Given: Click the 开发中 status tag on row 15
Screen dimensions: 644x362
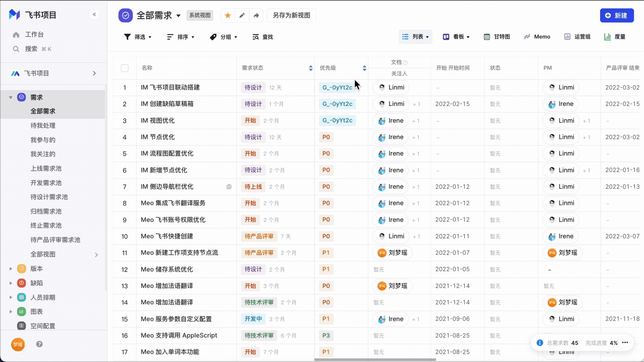Looking at the screenshot, I should (x=253, y=319).
